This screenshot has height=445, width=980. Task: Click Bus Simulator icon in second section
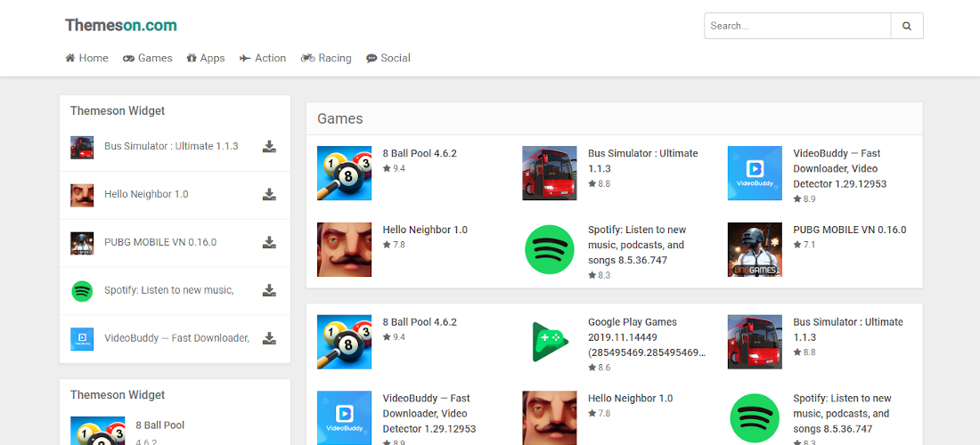pyautogui.click(x=755, y=342)
